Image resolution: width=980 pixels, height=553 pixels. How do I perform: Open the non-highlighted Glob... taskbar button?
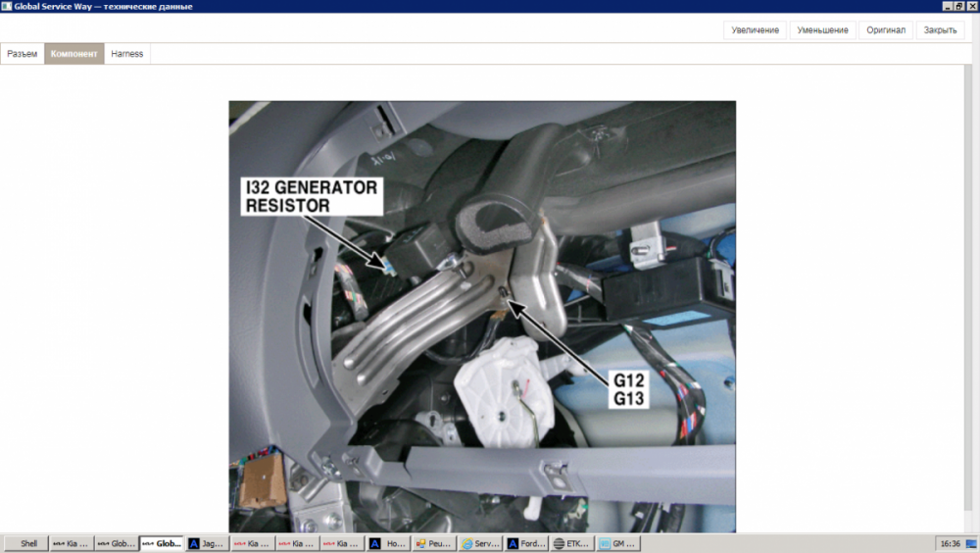click(x=116, y=543)
